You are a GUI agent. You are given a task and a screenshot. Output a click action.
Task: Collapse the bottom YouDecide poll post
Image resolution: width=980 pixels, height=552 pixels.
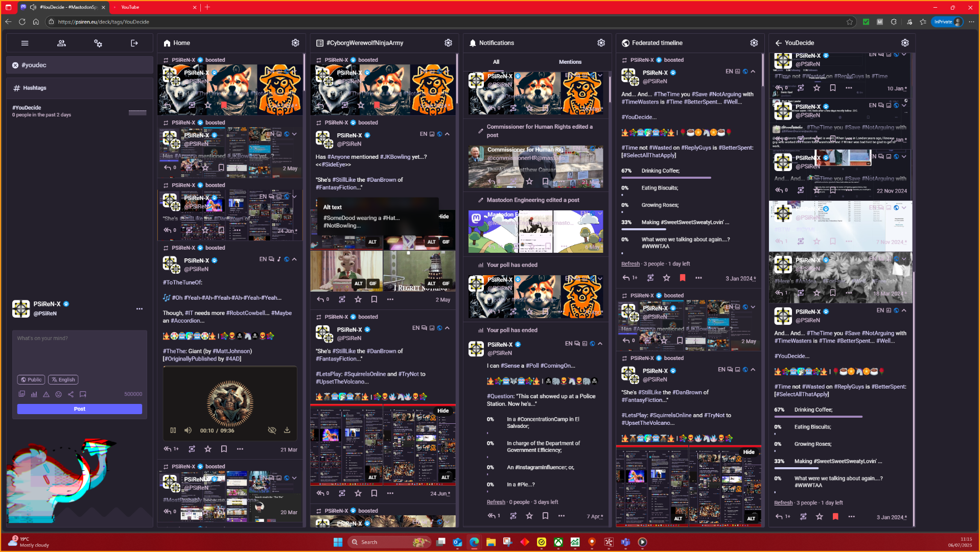(x=904, y=310)
